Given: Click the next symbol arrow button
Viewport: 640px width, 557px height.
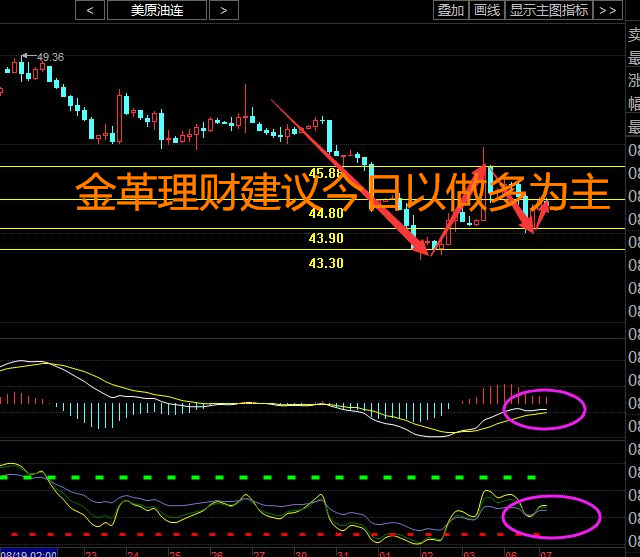Looking at the screenshot, I should click(x=223, y=10).
